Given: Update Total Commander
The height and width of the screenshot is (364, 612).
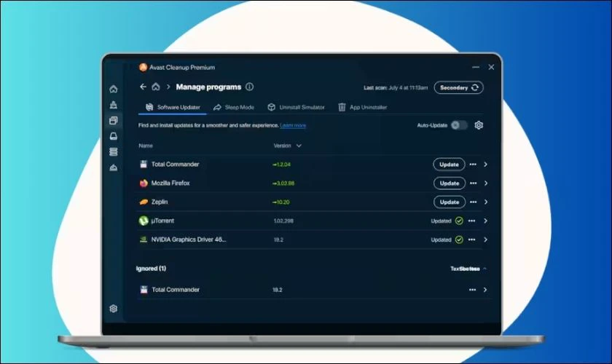Looking at the screenshot, I should pos(449,165).
